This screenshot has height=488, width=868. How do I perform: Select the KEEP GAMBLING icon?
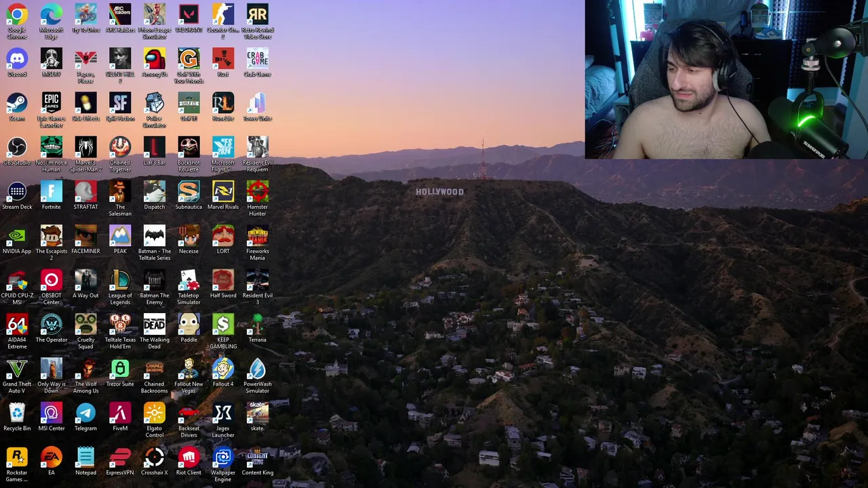click(x=223, y=331)
